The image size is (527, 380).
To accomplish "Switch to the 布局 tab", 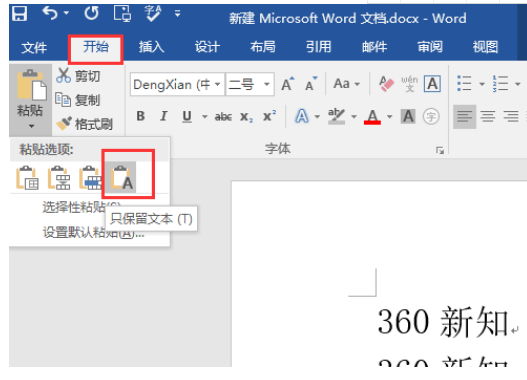I will (x=263, y=47).
